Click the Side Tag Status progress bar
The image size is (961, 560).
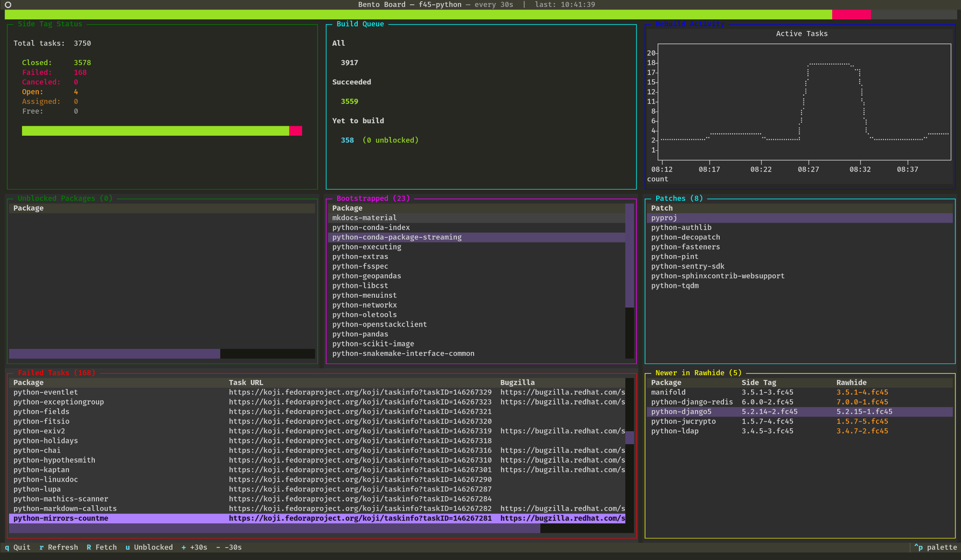(x=162, y=131)
